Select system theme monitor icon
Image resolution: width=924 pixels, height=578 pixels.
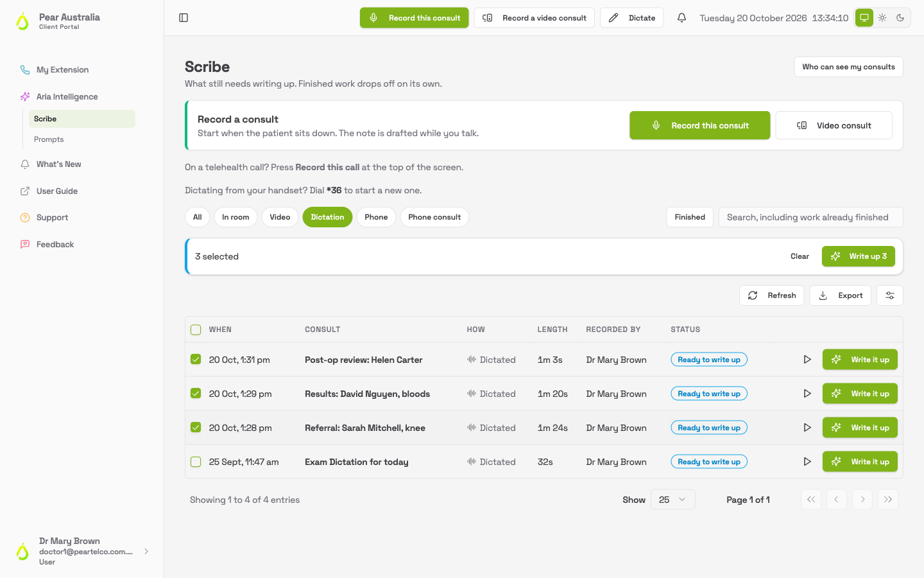click(864, 18)
